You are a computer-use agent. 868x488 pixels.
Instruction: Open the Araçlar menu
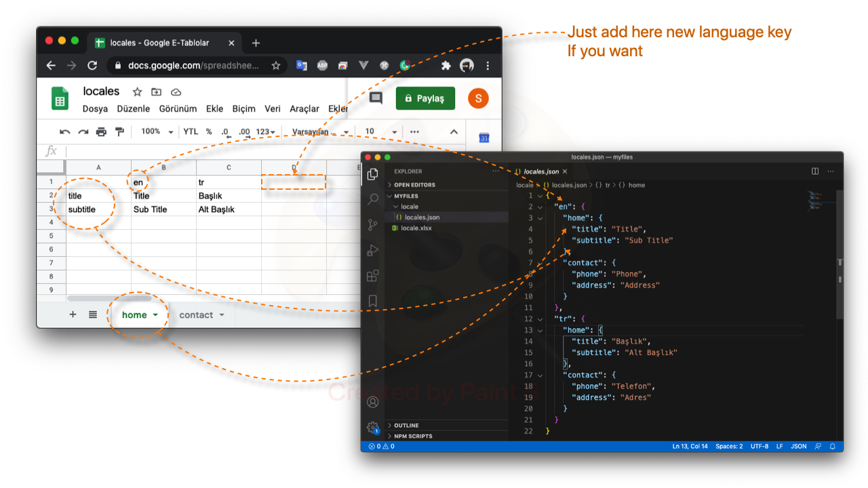pos(304,108)
